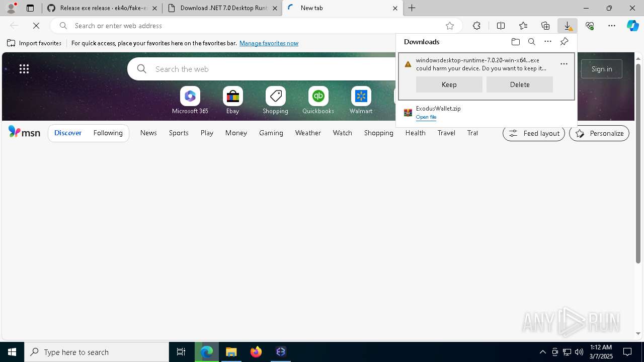Open the Money category
644x362 pixels.
[236, 133]
